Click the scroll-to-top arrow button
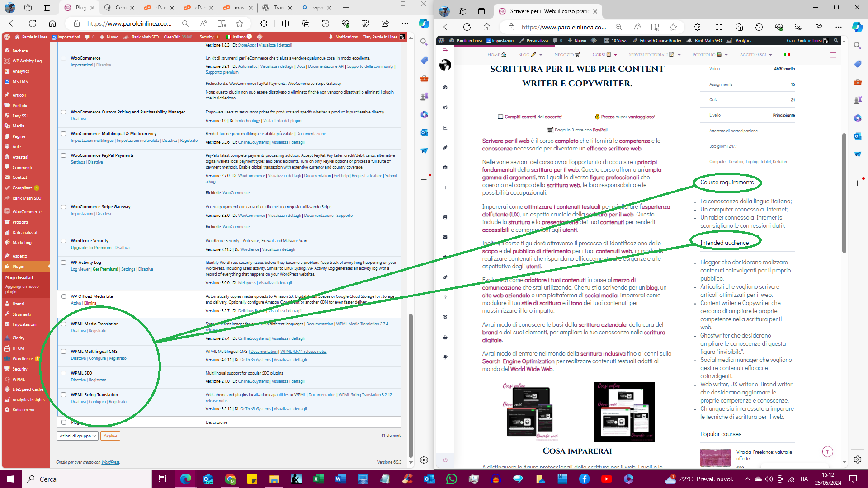The width and height of the screenshot is (868, 488). click(827, 451)
